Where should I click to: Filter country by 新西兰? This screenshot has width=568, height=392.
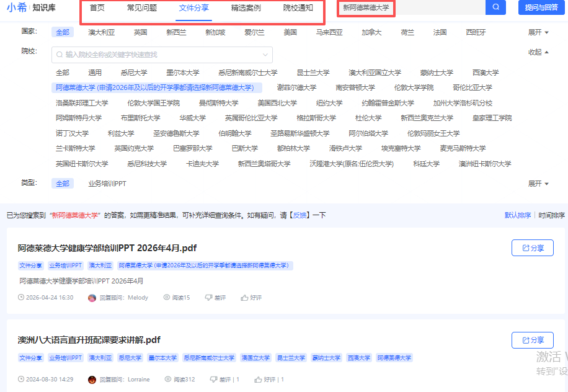[176, 32]
